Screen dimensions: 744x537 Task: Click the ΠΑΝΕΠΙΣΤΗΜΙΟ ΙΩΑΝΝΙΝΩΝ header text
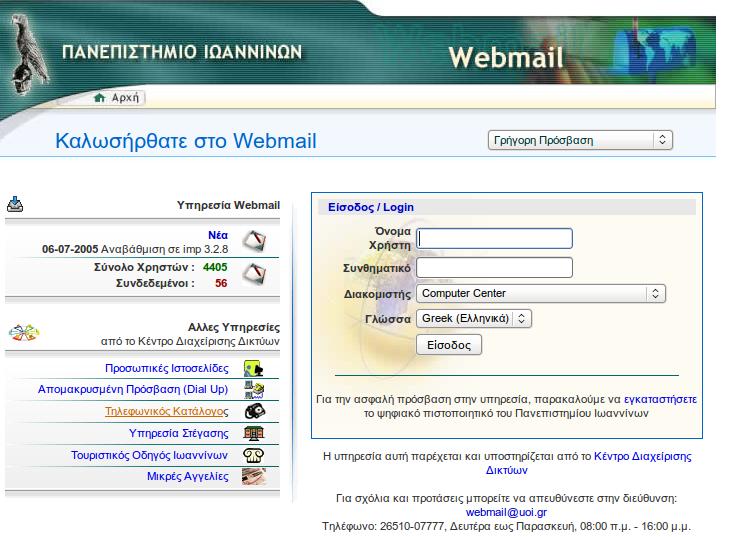(182, 52)
